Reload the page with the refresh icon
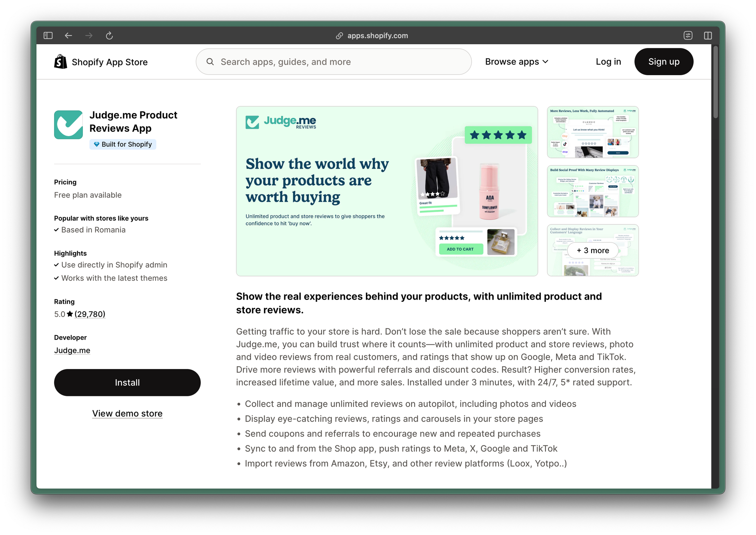The width and height of the screenshot is (756, 535). 109,36
